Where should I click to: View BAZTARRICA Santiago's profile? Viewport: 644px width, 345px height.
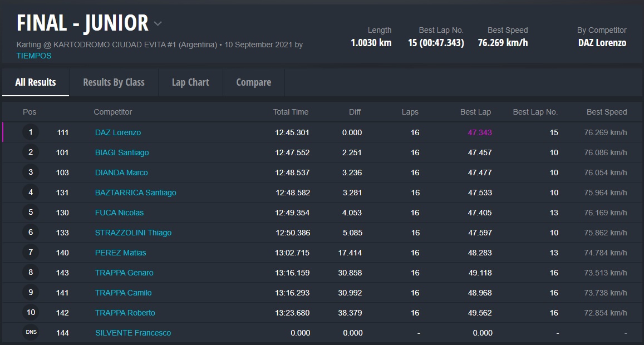[135, 193]
